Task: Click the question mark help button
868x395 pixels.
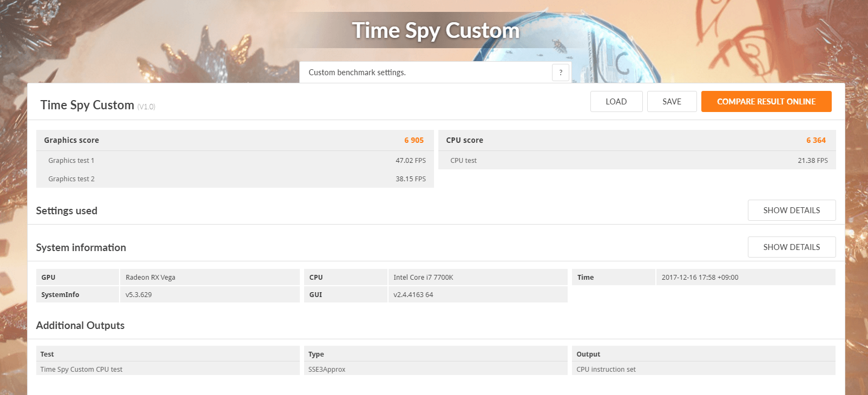Action: (x=561, y=73)
